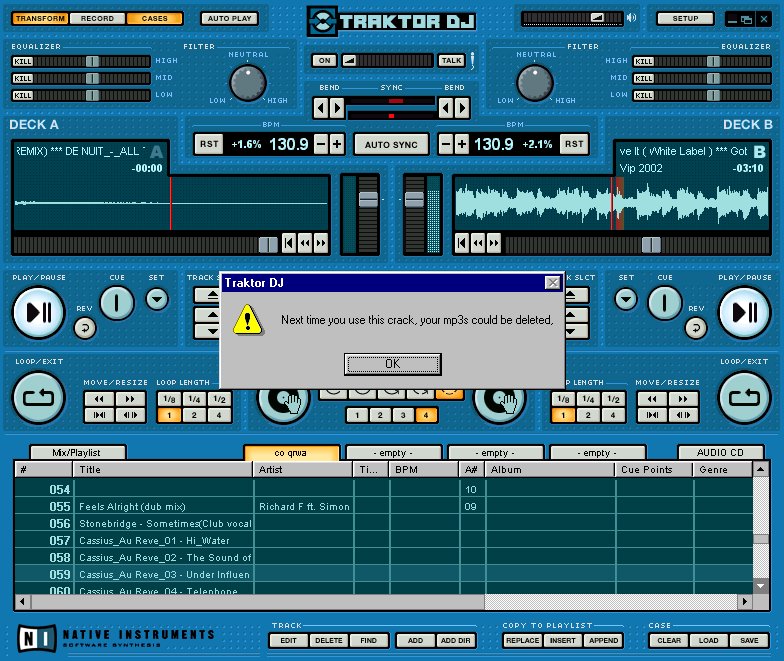The height and width of the screenshot is (661, 784).
Task: Jump to start of Deck B track
Action: (x=462, y=244)
